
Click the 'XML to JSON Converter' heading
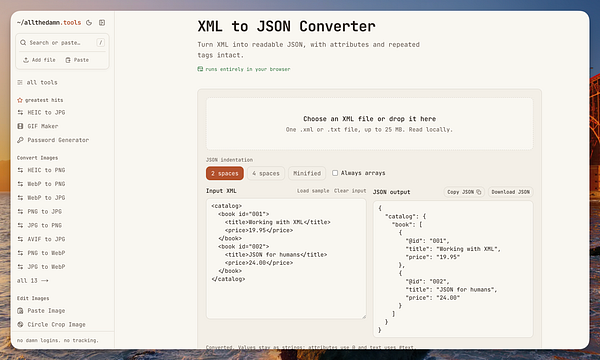(x=286, y=26)
